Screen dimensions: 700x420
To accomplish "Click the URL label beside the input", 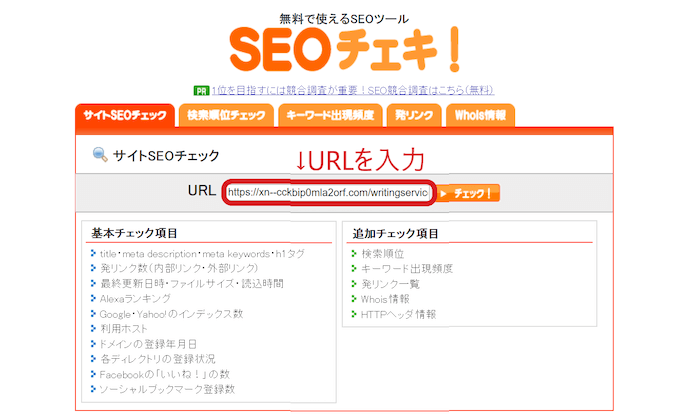I will click(x=202, y=191).
